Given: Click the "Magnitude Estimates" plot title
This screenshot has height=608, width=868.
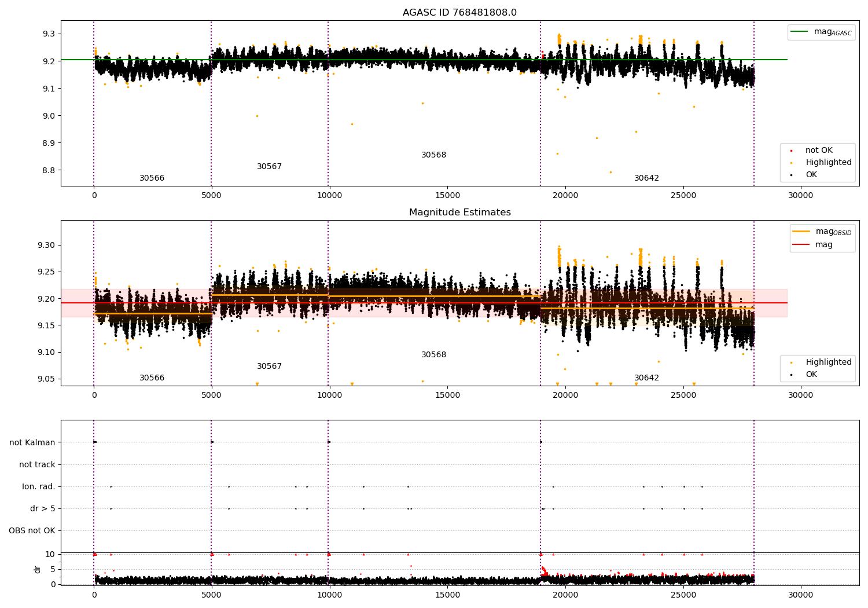Looking at the screenshot, I should [x=459, y=213].
